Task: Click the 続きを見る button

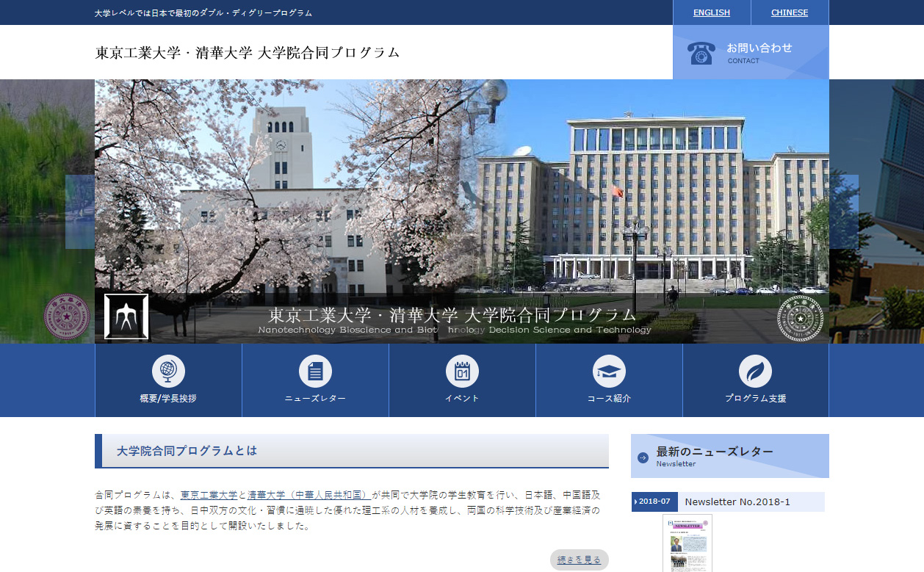Action: [580, 560]
